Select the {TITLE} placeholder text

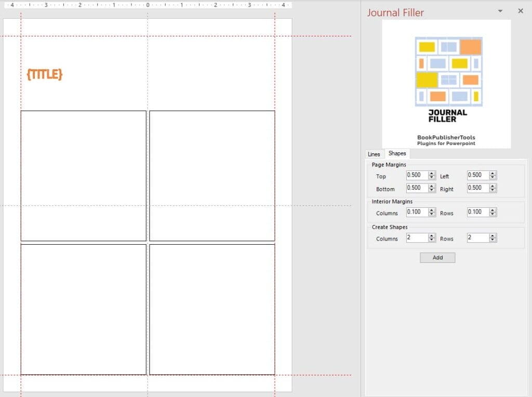tap(45, 74)
